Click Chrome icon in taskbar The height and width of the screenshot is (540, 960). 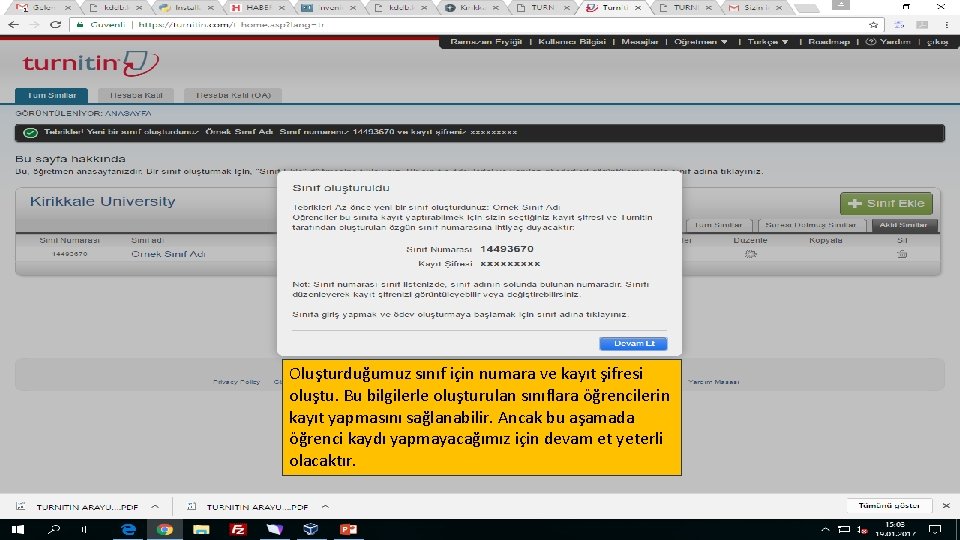click(x=165, y=530)
